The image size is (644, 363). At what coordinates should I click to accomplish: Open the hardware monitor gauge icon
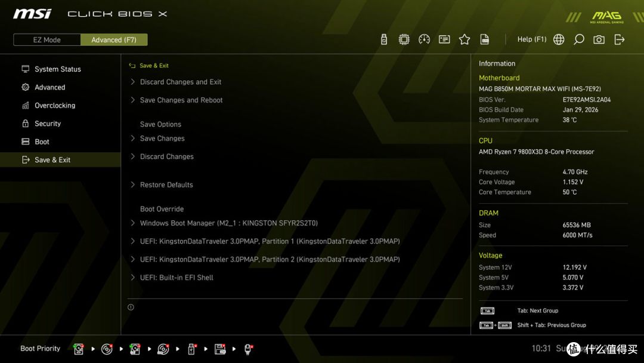[425, 39]
